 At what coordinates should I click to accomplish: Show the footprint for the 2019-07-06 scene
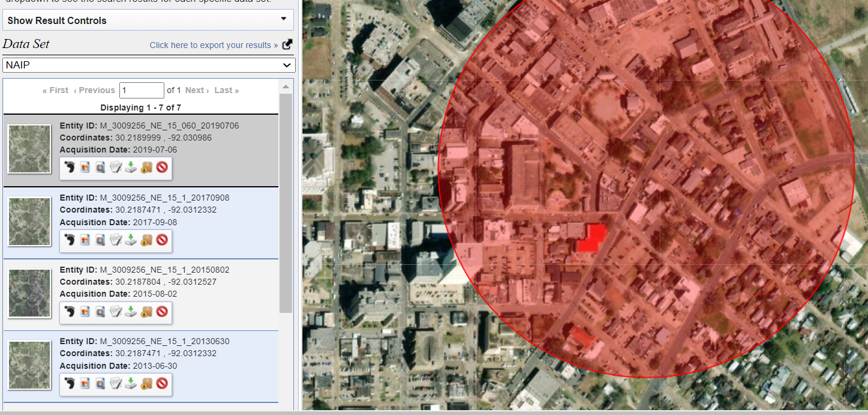(x=71, y=168)
